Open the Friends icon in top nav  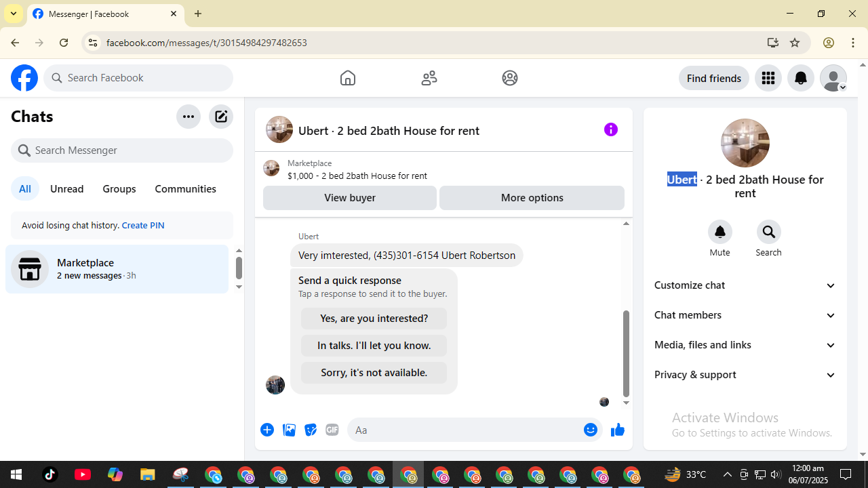point(429,78)
